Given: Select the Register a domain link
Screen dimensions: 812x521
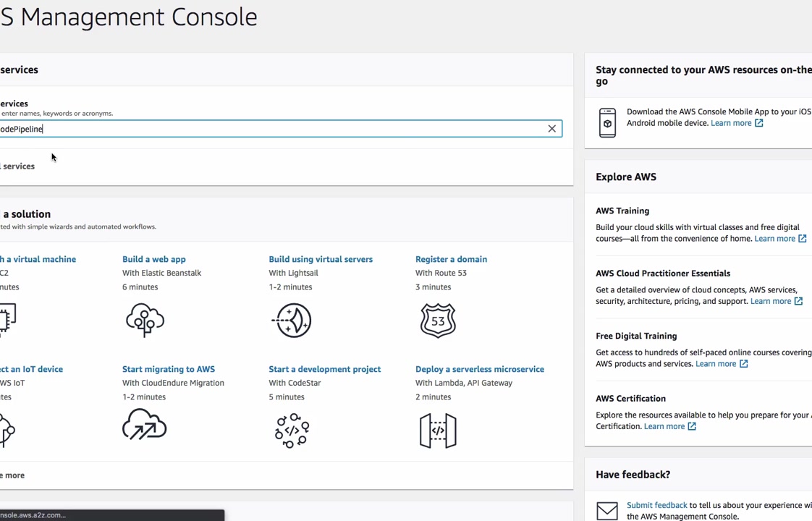Looking at the screenshot, I should pos(451,259).
